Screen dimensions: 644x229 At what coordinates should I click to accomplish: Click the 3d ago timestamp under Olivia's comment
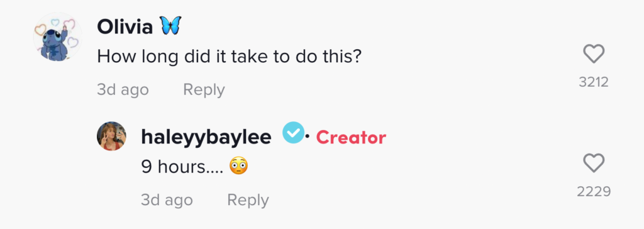pos(123,89)
